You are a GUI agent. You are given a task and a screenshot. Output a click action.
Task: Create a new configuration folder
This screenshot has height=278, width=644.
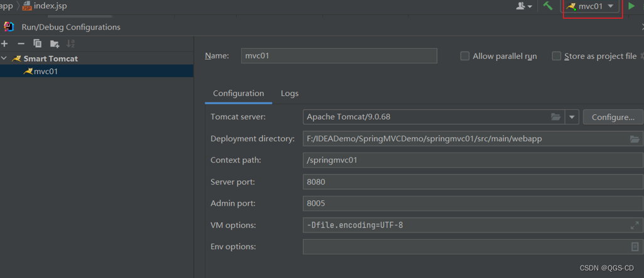point(55,44)
